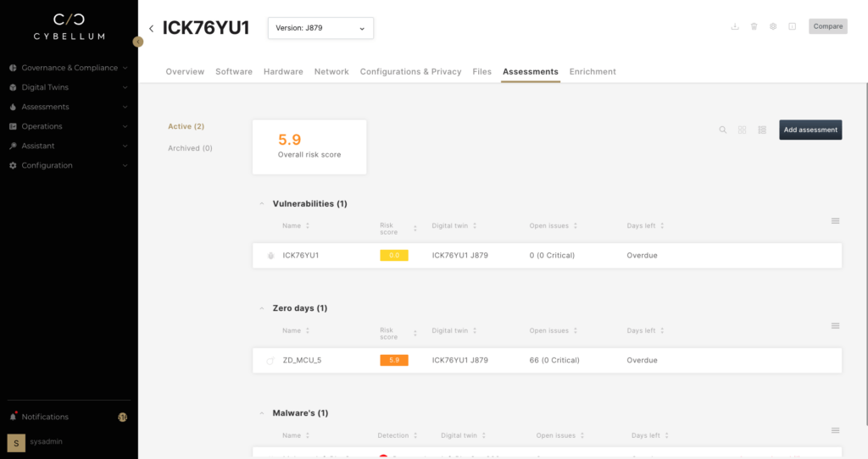This screenshot has height=459, width=868.
Task: Open the Configurations & Privacy tab
Action: click(410, 72)
